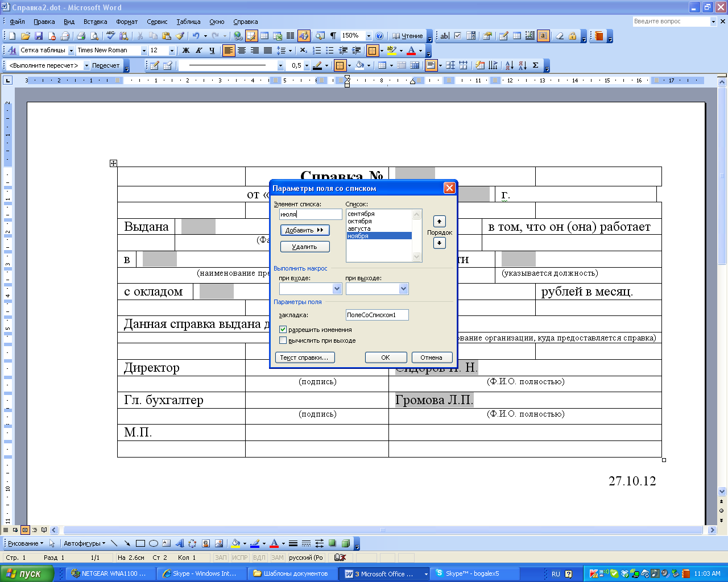Screen dimensions: 728x582
Task: Toggle 'вычислить при выходе' checkbox
Action: pyautogui.click(x=283, y=340)
